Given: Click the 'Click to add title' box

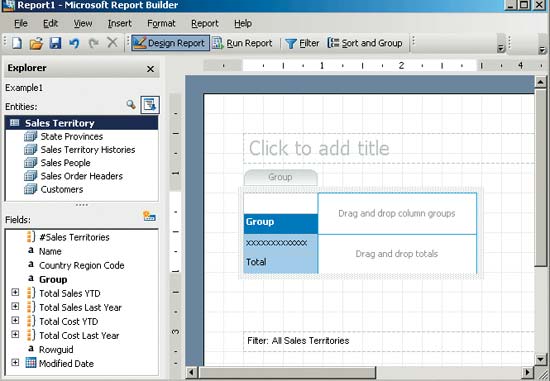Looking at the screenshot, I should click(389, 148).
